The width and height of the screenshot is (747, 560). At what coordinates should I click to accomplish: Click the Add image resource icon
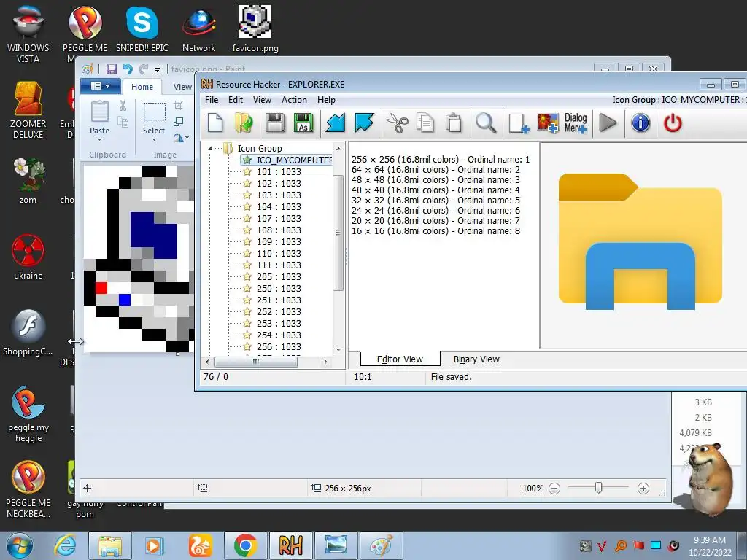coord(547,123)
